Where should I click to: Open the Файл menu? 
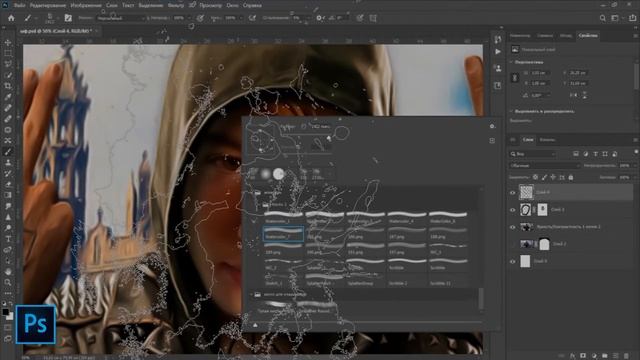click(19, 5)
